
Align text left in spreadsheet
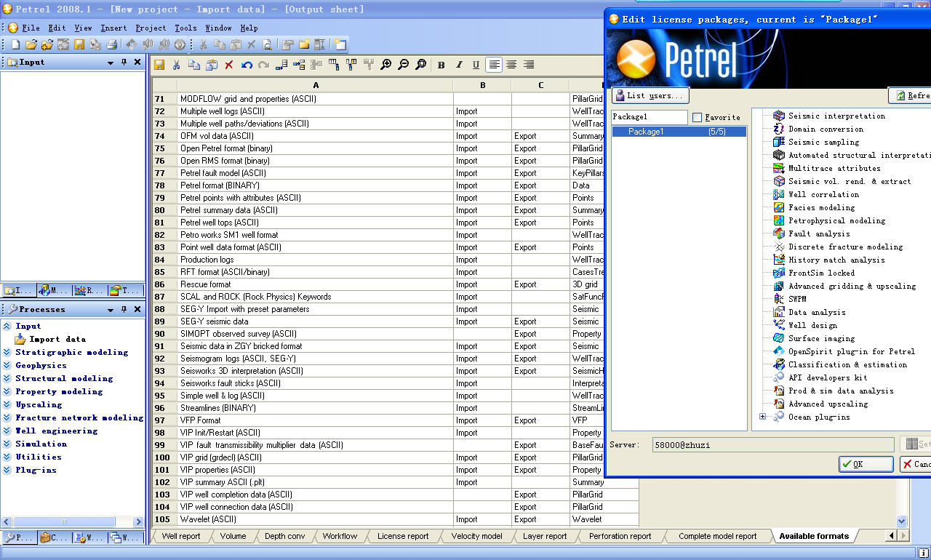pos(494,65)
